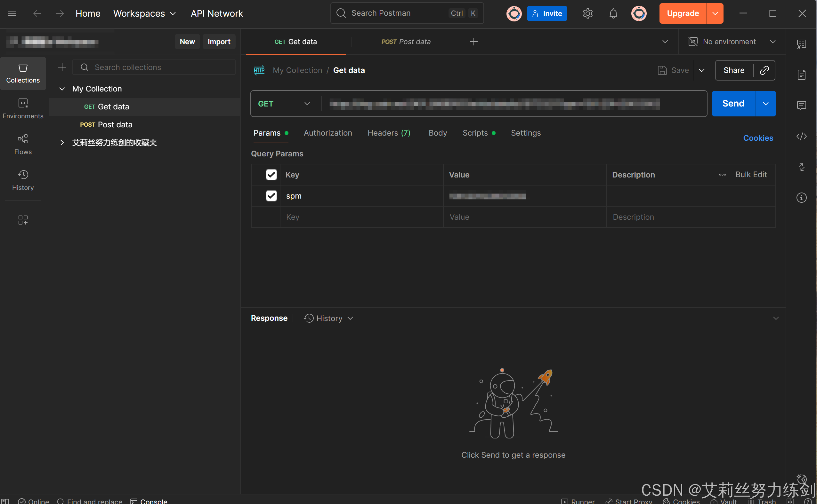The height and width of the screenshot is (504, 817).
Task: Uncheck the spm query parameter checkbox
Action: (x=271, y=196)
